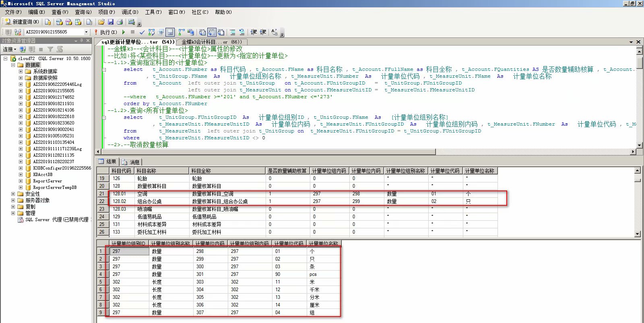644x323 pixels.
Task: Click the green Debug play icon
Action: [124, 32]
